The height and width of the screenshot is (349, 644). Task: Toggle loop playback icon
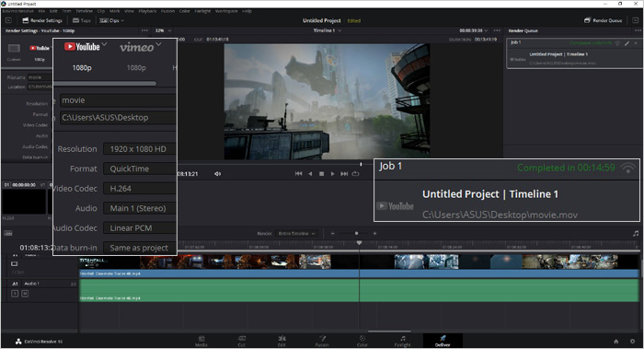point(356,174)
